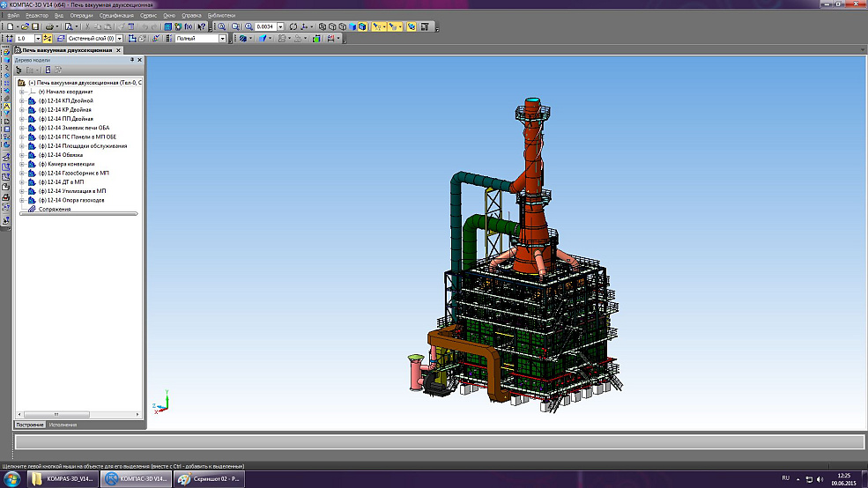Click the Save document icon
The width and height of the screenshot is (868, 488).
click(x=36, y=27)
